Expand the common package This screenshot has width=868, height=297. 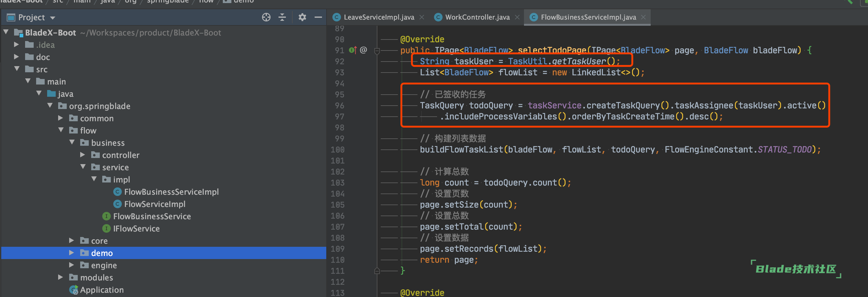(x=61, y=118)
